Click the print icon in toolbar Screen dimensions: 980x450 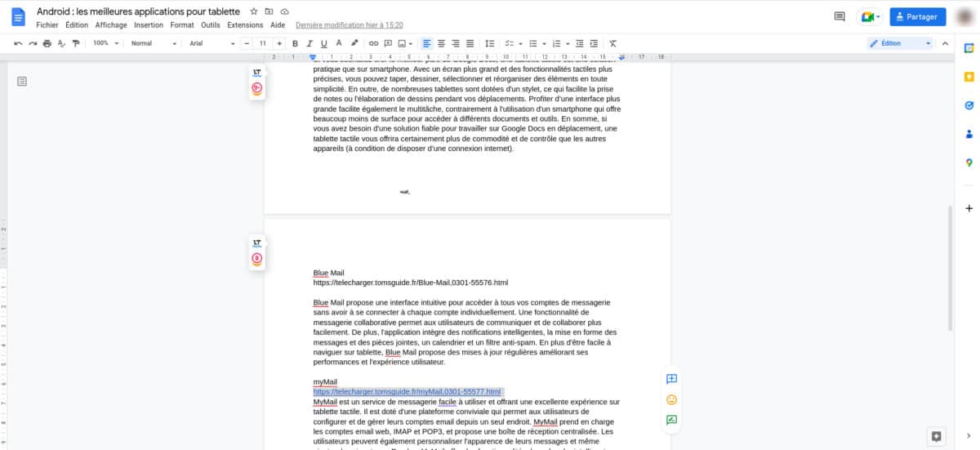coord(47,43)
